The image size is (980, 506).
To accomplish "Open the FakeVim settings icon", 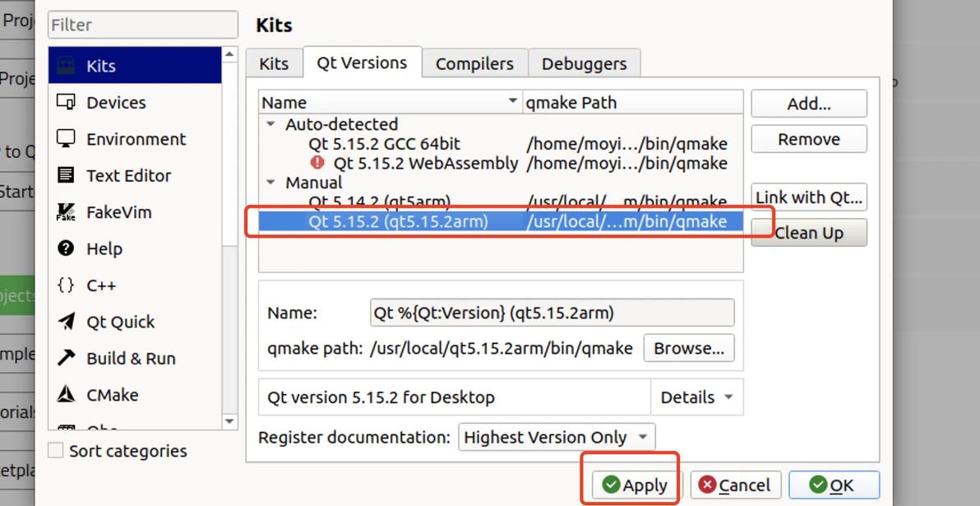I will 67,211.
